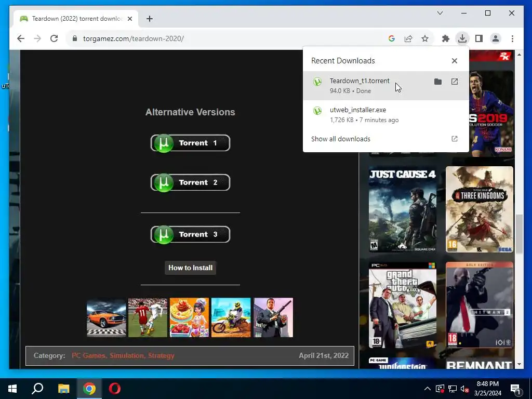Open Windows taskbar search
The width and height of the screenshot is (532, 399).
(x=37, y=389)
